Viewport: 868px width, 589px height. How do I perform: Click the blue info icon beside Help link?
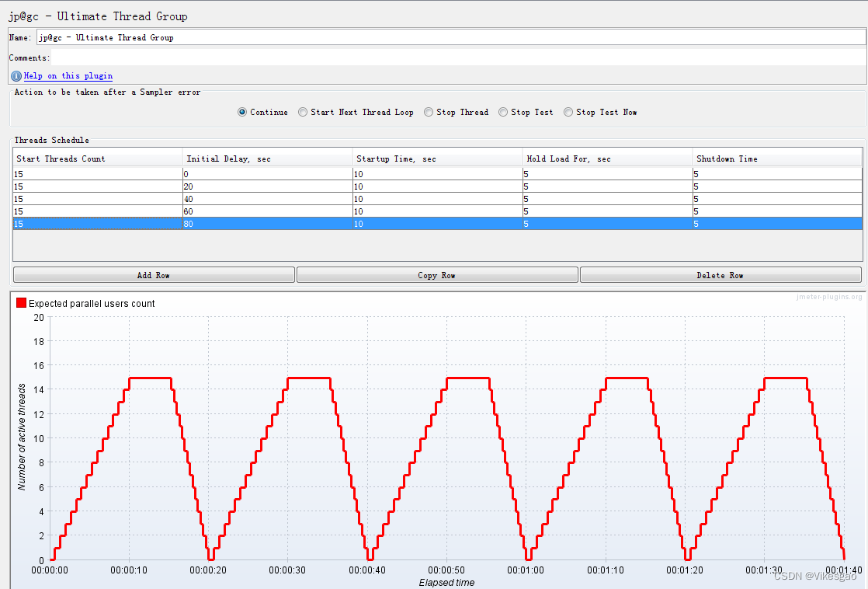tap(16, 76)
